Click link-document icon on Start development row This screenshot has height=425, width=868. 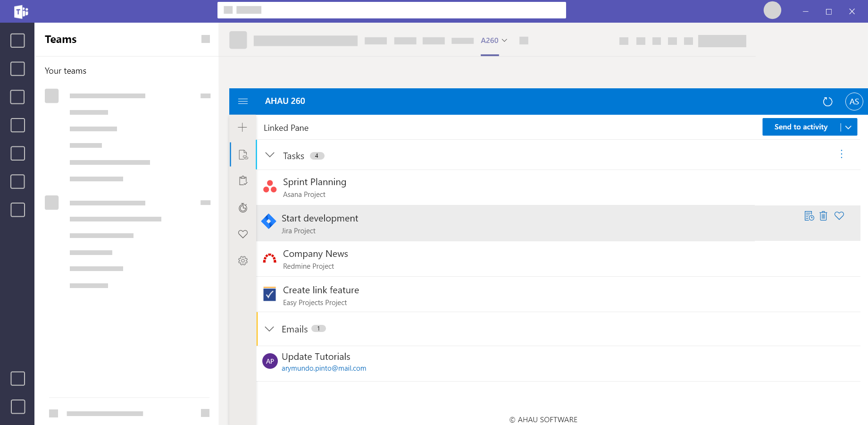pyautogui.click(x=809, y=216)
